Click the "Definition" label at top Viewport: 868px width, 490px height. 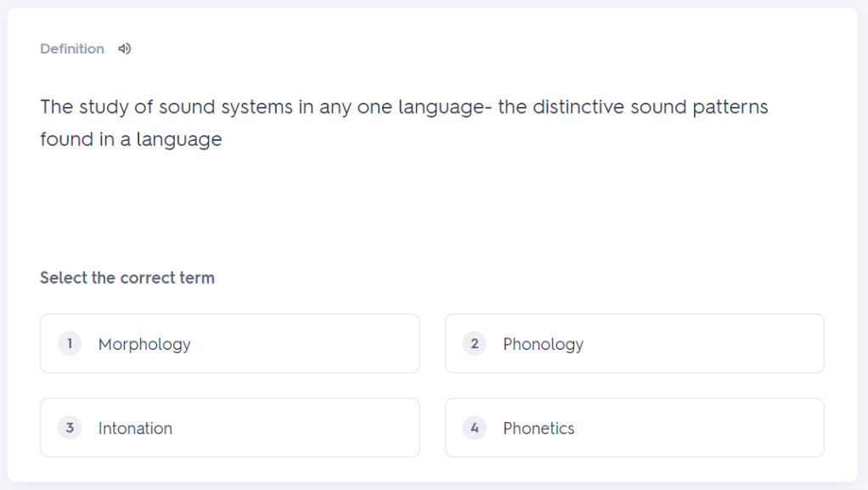point(72,49)
